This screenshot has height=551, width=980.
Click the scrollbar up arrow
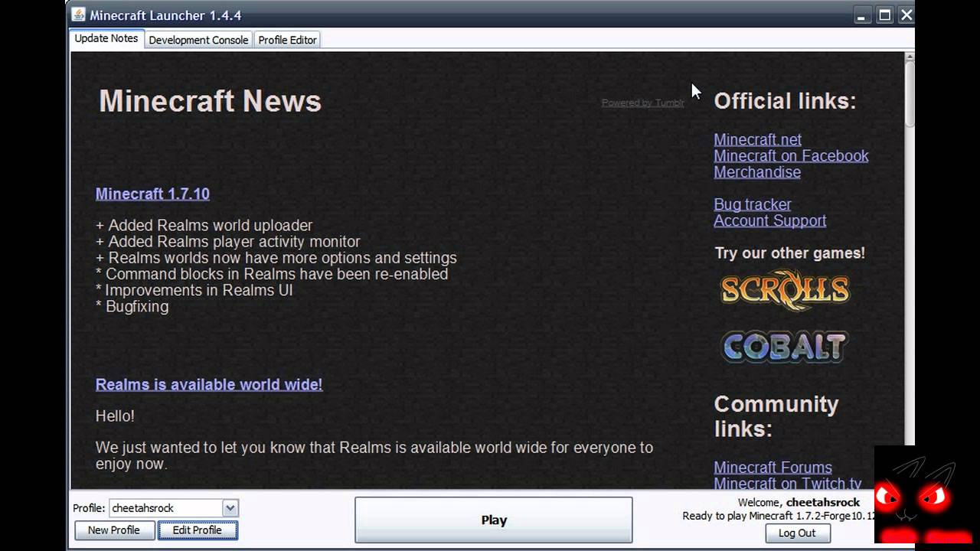click(910, 57)
